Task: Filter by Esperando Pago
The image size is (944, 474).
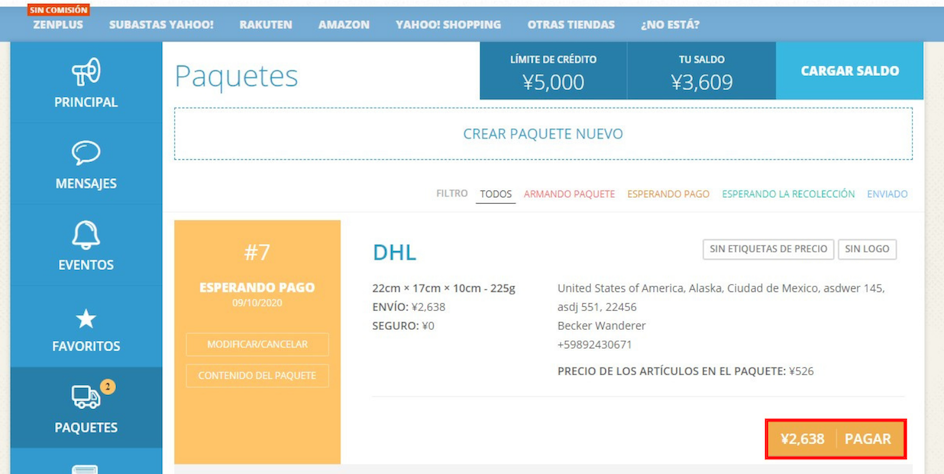Action: pos(668,194)
